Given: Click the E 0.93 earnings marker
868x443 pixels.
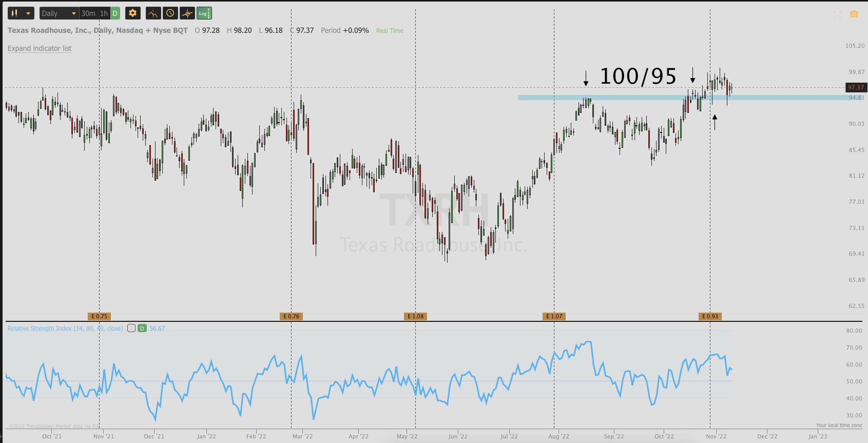Looking at the screenshot, I should point(710,316).
